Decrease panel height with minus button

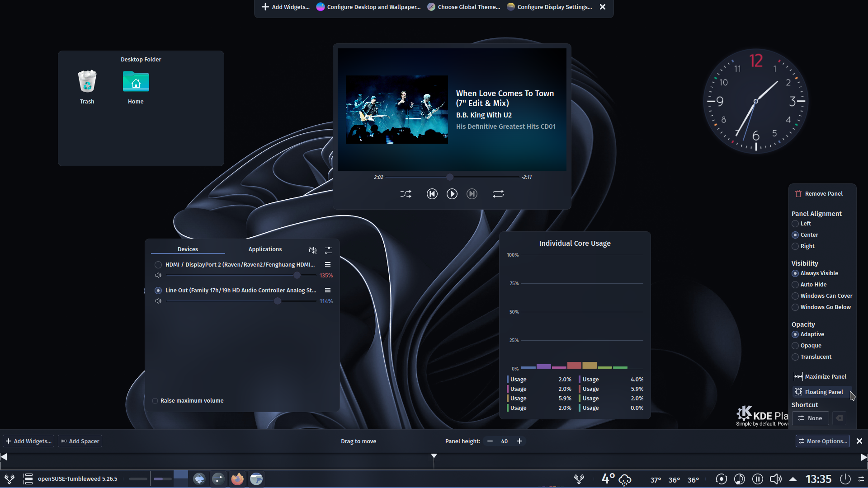[490, 441]
